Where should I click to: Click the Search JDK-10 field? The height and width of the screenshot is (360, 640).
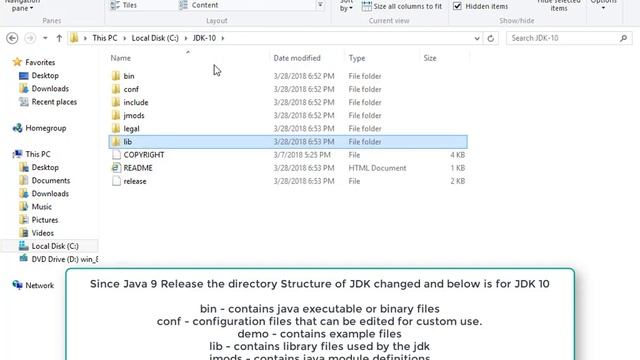tap(569, 38)
